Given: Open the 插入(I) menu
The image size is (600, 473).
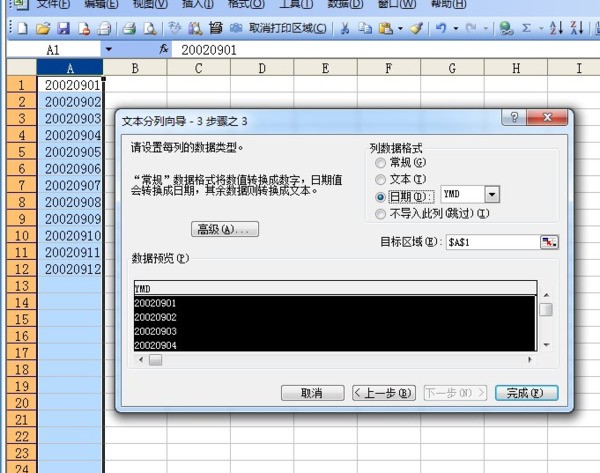Looking at the screenshot, I should [x=198, y=4].
